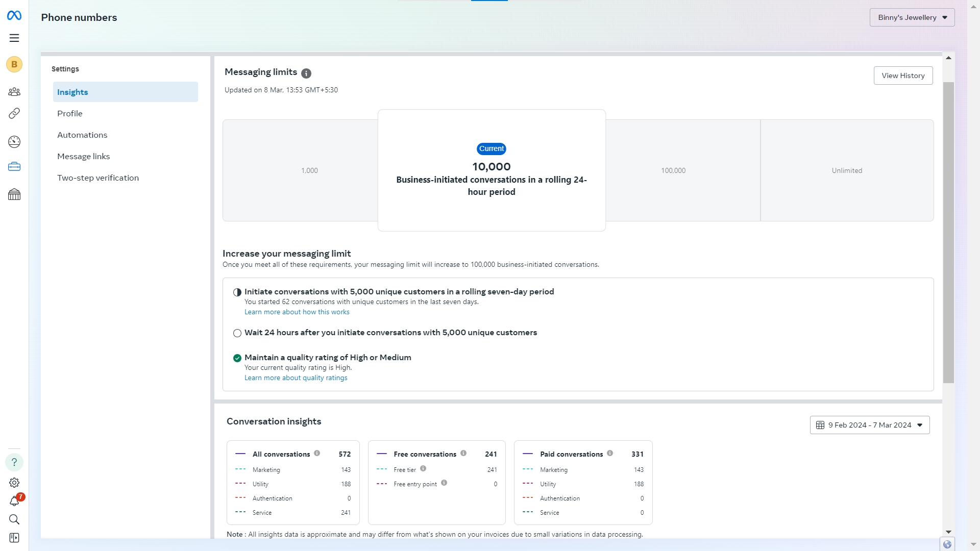This screenshot has width=980, height=551.
Task: Click the View History button
Action: point(902,76)
